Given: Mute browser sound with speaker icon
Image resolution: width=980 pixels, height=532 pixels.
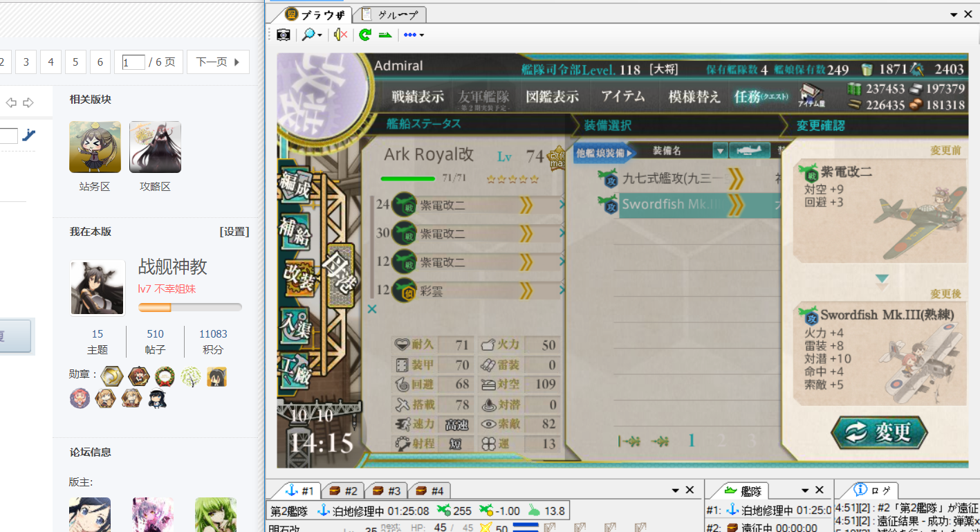Looking at the screenshot, I should click(340, 35).
